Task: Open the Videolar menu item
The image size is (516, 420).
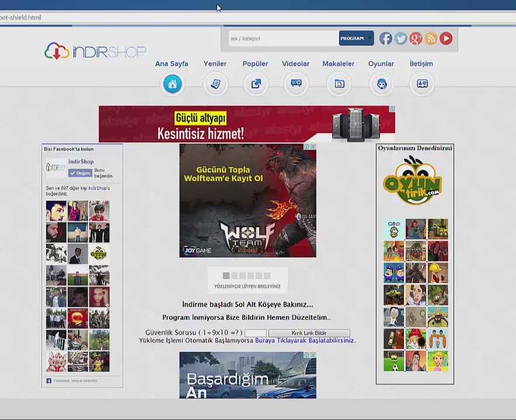Action: [296, 64]
